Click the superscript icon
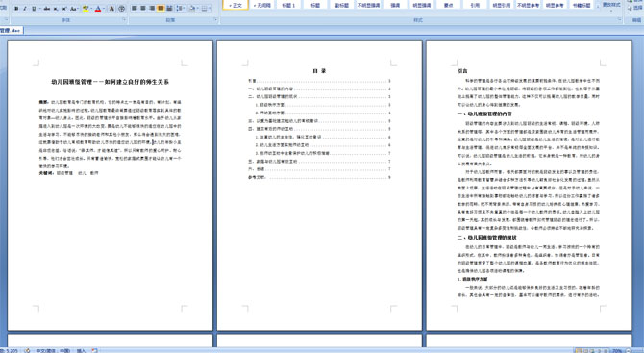Viewport: 644px width, 353px height. pyautogui.click(x=64, y=9)
